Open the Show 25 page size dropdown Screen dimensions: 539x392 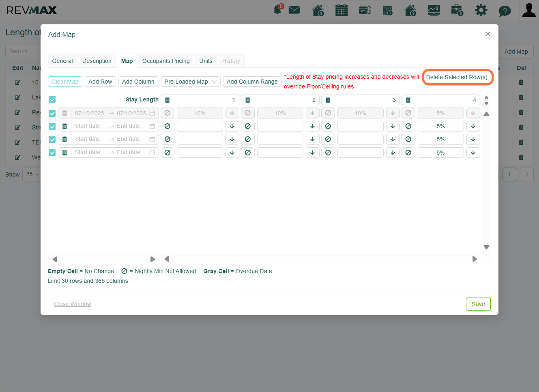(32, 174)
